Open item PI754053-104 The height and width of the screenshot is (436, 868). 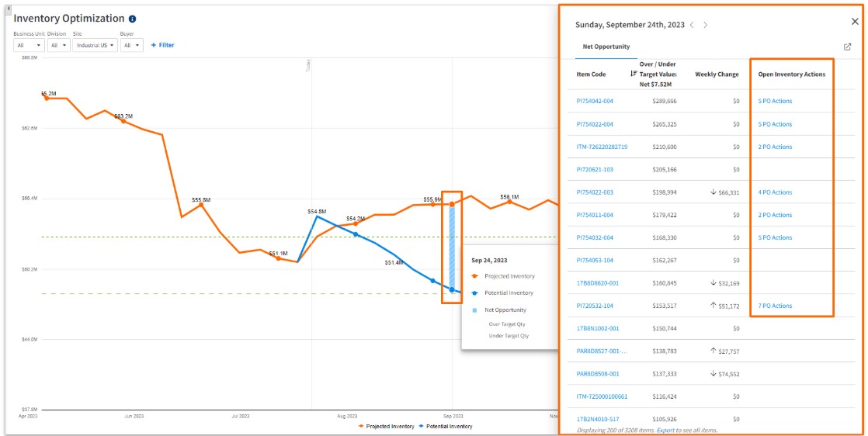point(595,261)
